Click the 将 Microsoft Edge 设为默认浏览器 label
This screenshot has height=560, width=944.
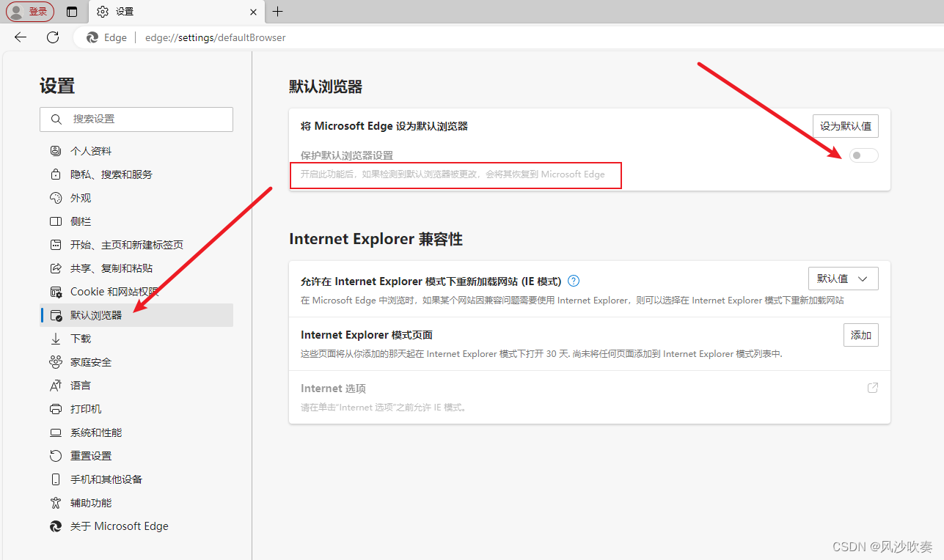pos(384,126)
